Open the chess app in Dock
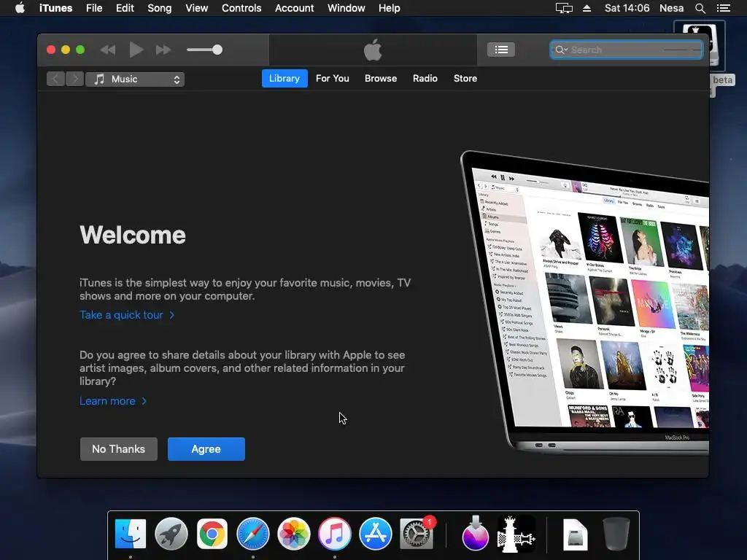Viewport: 747px width, 560px height. pyautogui.click(x=516, y=534)
